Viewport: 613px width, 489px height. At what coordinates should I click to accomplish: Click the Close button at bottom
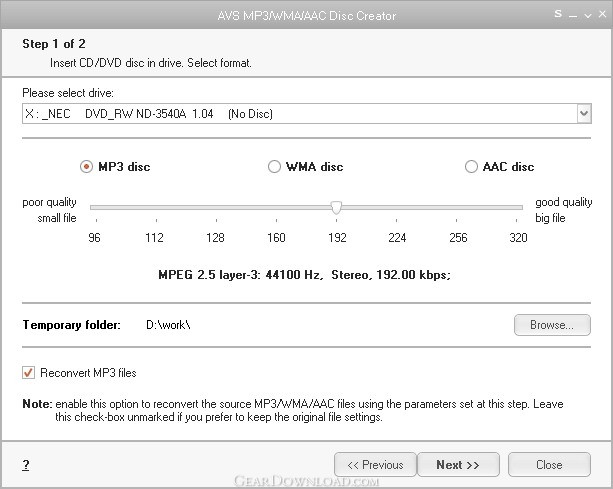click(x=549, y=464)
